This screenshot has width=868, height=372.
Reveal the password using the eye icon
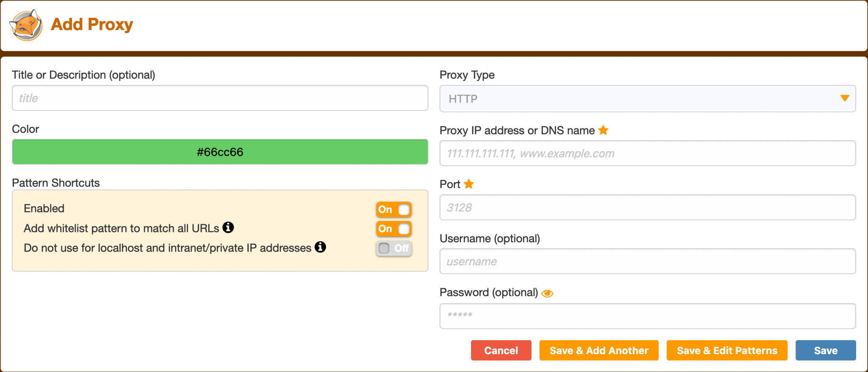tap(547, 293)
